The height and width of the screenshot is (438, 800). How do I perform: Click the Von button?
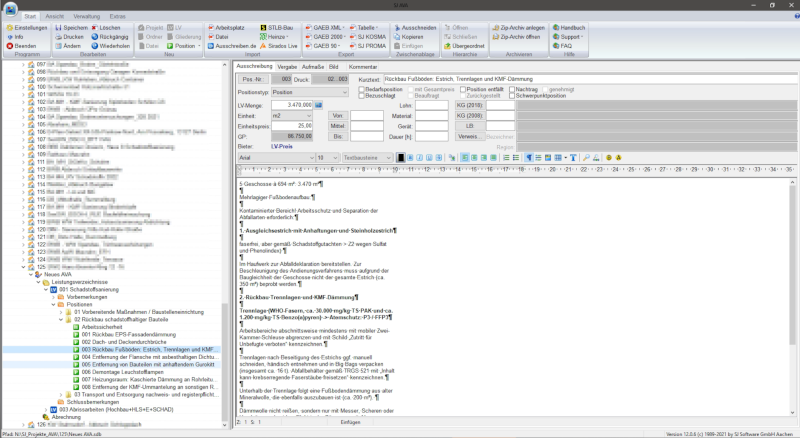pos(337,115)
